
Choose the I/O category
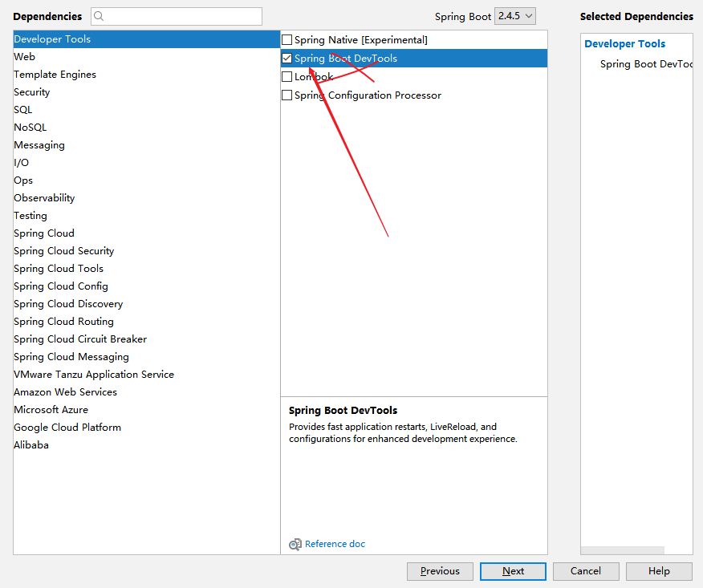pyautogui.click(x=147, y=162)
